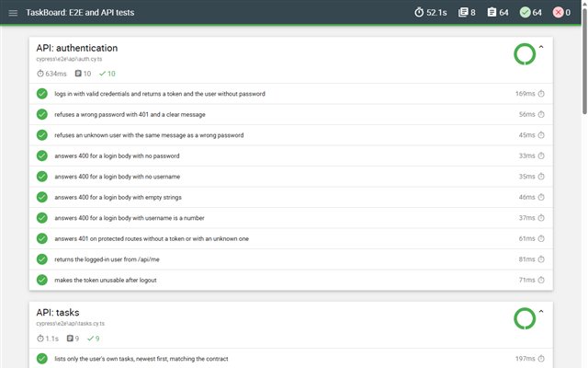The width and height of the screenshot is (588, 368).
Task: Open the hamburger navigation menu
Action: pyautogui.click(x=13, y=13)
